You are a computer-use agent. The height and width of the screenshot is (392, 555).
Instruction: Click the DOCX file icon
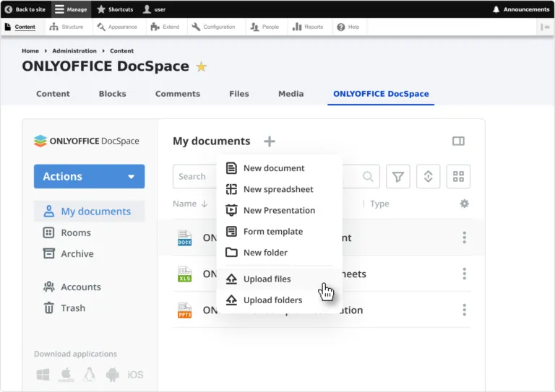[185, 238]
